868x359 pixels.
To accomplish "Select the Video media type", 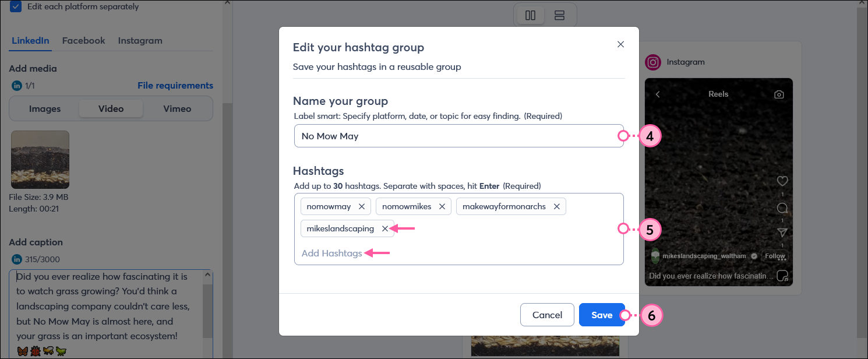I will tap(111, 108).
